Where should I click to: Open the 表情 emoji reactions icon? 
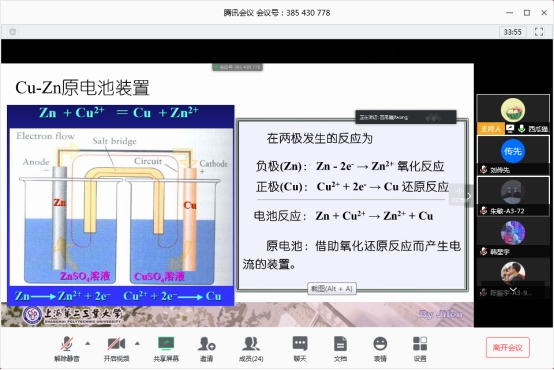click(380, 348)
